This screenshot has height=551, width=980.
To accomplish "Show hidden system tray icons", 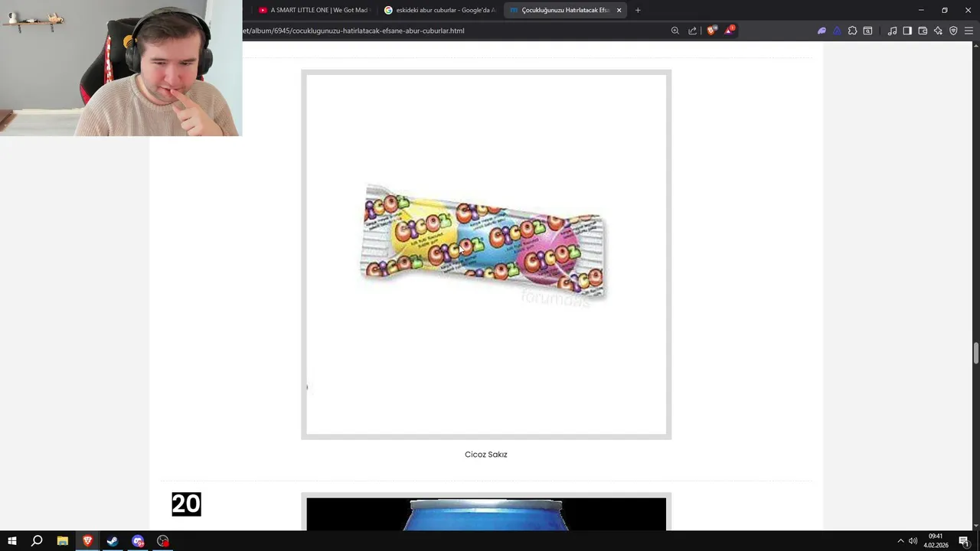I will pos(900,541).
